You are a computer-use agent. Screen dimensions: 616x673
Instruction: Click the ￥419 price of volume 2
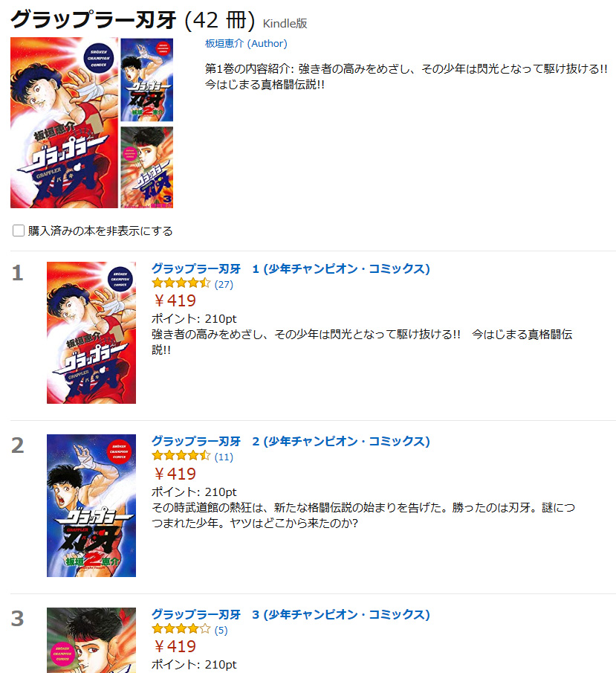point(175,474)
